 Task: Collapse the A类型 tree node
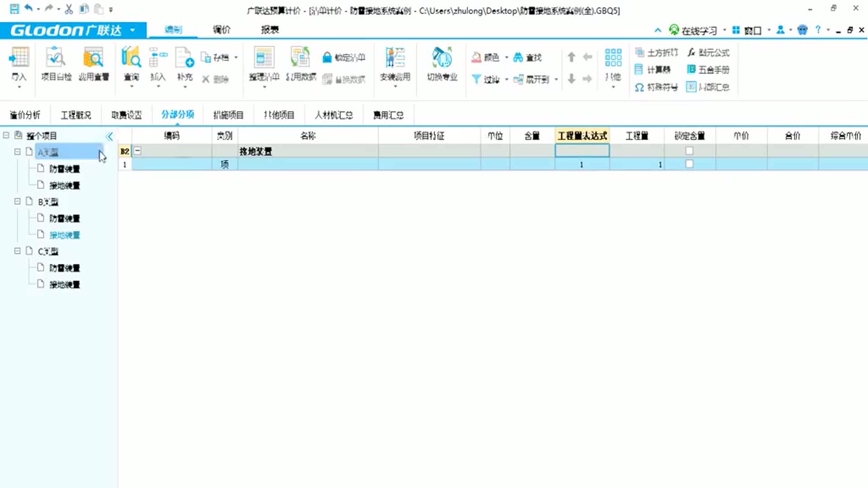[17, 152]
